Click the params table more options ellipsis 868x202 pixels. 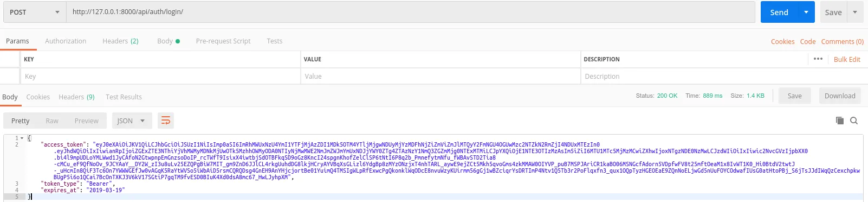tap(818, 59)
